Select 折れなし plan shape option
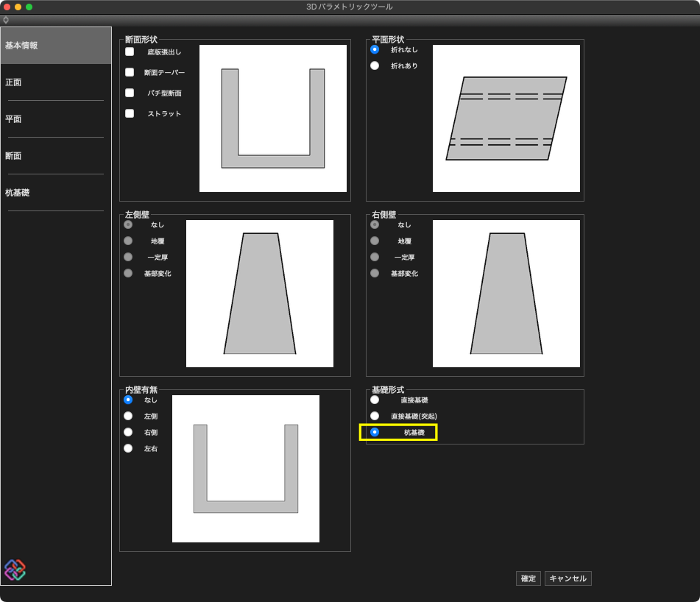Image resolution: width=700 pixels, height=602 pixels. click(x=375, y=49)
